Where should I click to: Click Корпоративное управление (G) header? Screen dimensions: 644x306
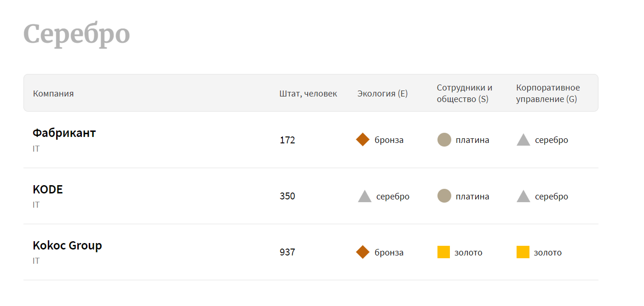[x=547, y=93]
